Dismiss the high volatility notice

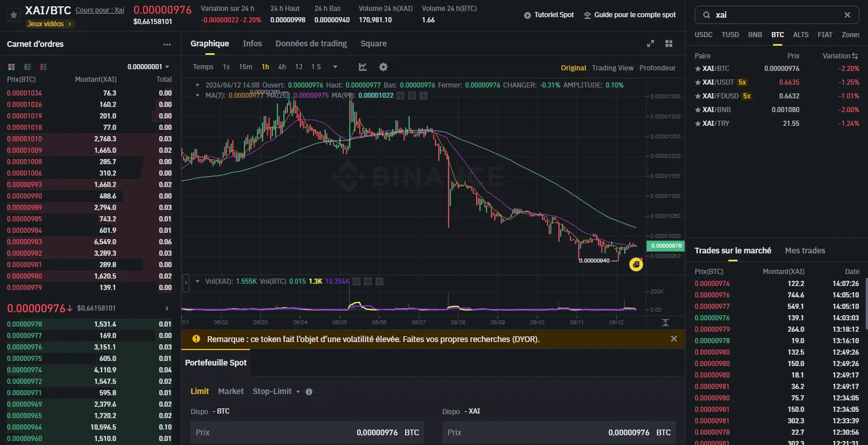pyautogui.click(x=673, y=339)
